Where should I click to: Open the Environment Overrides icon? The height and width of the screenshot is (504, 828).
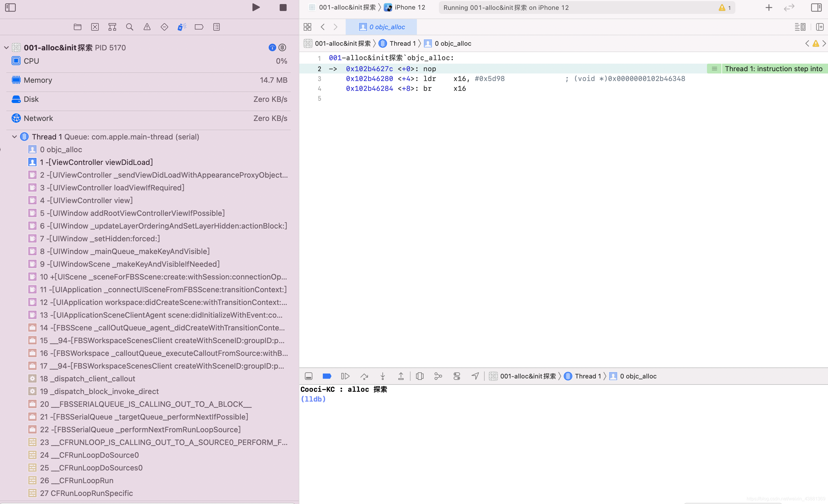coord(457,376)
